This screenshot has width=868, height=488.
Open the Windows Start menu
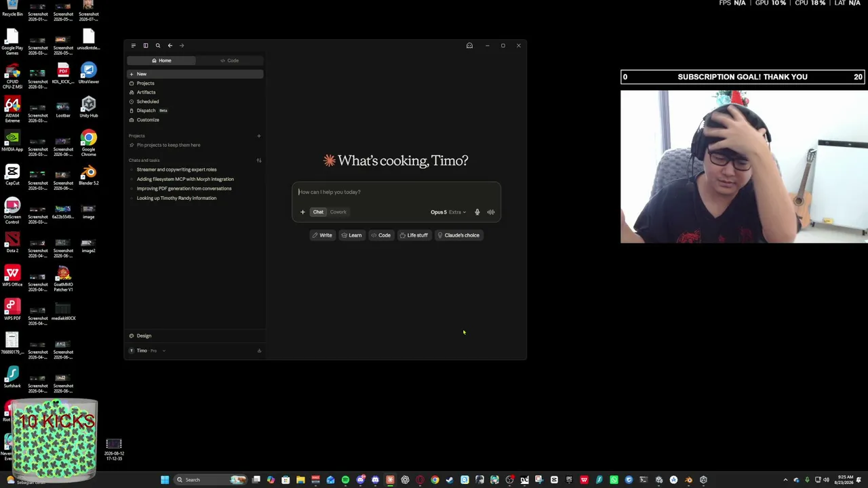pyautogui.click(x=165, y=480)
